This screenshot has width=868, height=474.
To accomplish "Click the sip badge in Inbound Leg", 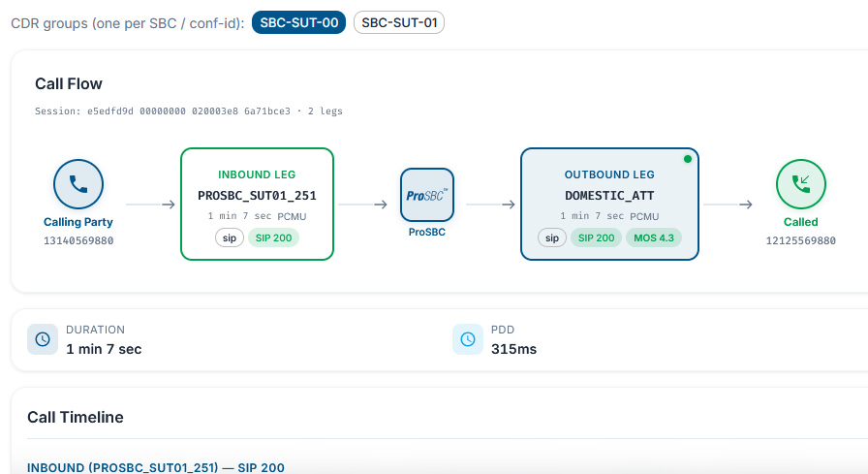I will click(x=230, y=238).
